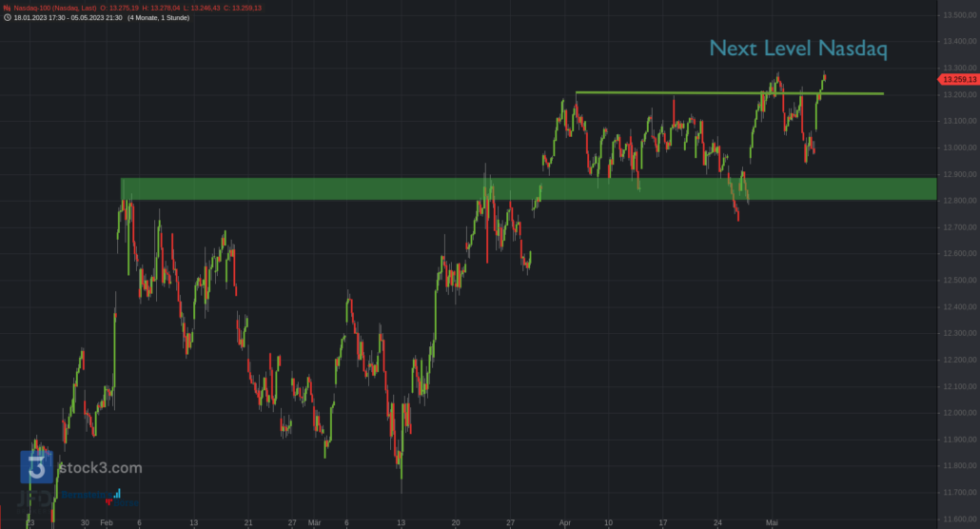
Task: Select the Nasdaq-100 (Nasdaq, Last) title
Action: click(x=55, y=9)
